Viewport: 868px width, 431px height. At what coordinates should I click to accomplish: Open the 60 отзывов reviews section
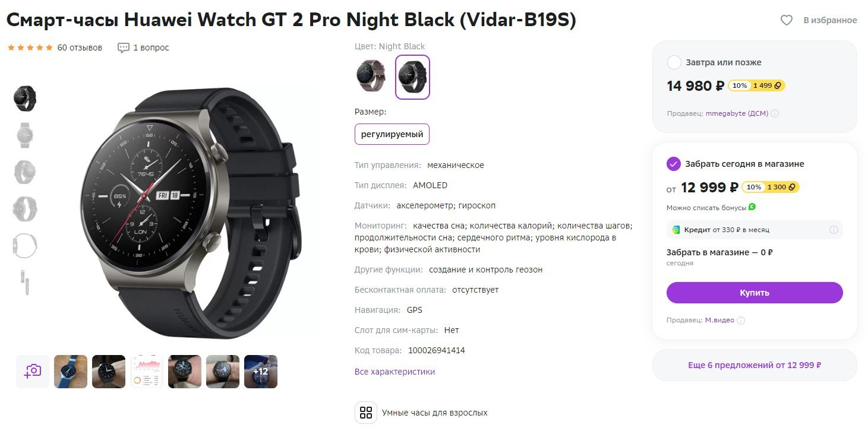pos(80,47)
